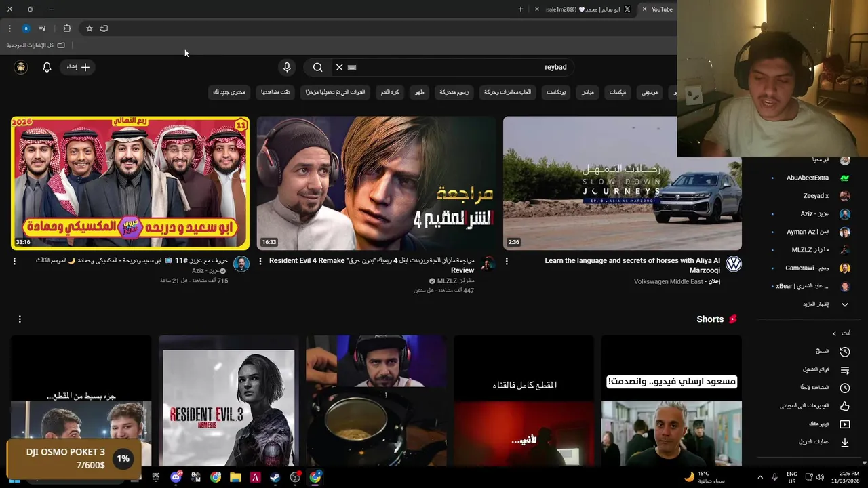
Task: Click Learn the language of horses title
Action: pyautogui.click(x=632, y=265)
